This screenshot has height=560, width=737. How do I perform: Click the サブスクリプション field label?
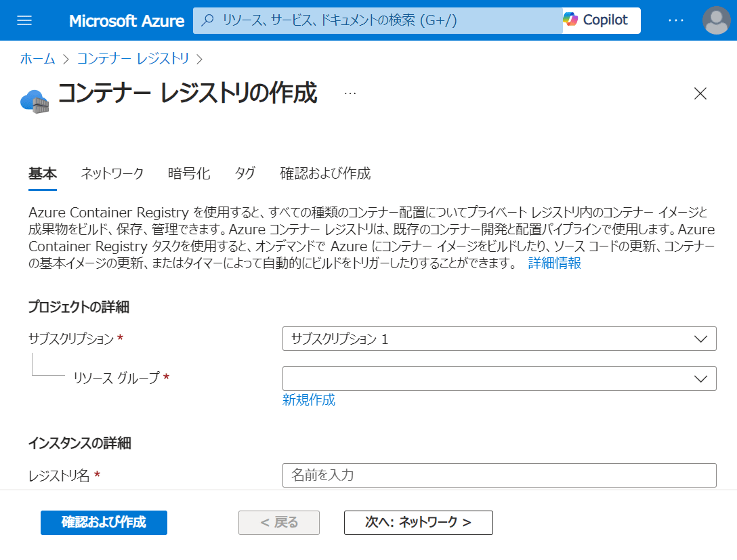point(71,339)
